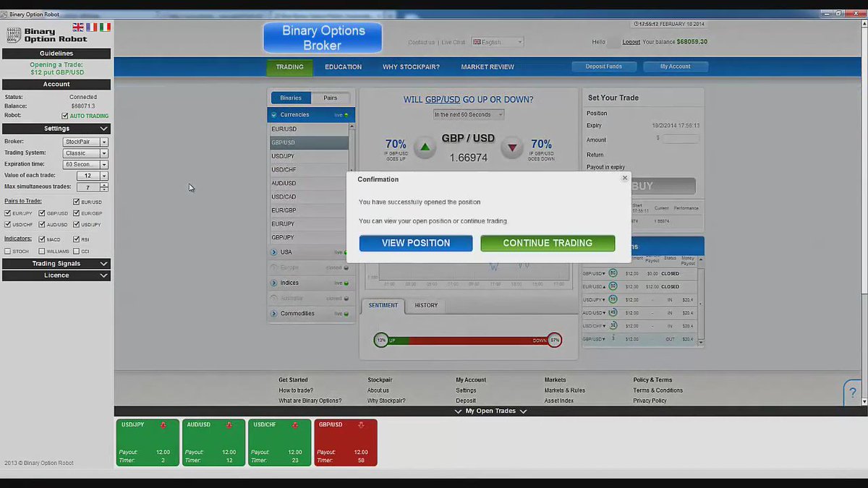Click the arrow icon beside Commodities category
Viewport: 868px width, 488px height.
274,314
